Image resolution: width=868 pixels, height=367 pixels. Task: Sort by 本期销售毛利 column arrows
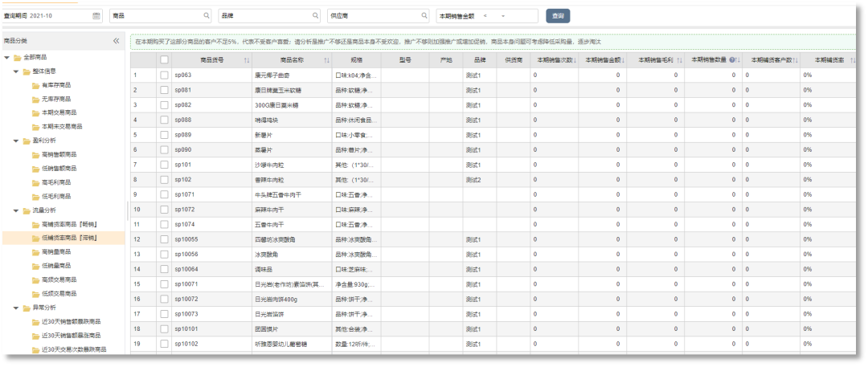tap(680, 60)
